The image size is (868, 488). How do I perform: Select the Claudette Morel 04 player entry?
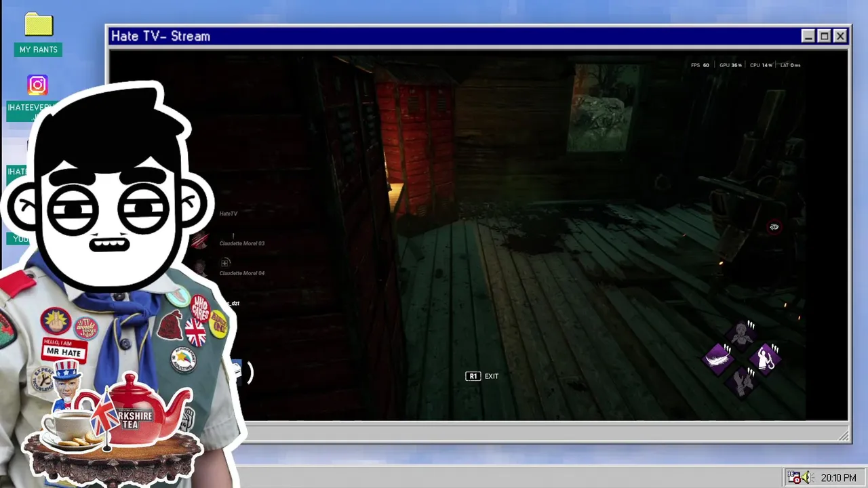(x=241, y=273)
